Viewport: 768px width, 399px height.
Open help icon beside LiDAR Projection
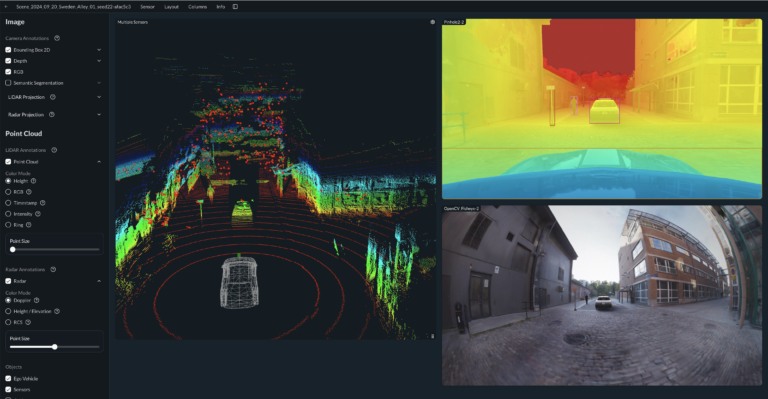(x=53, y=97)
